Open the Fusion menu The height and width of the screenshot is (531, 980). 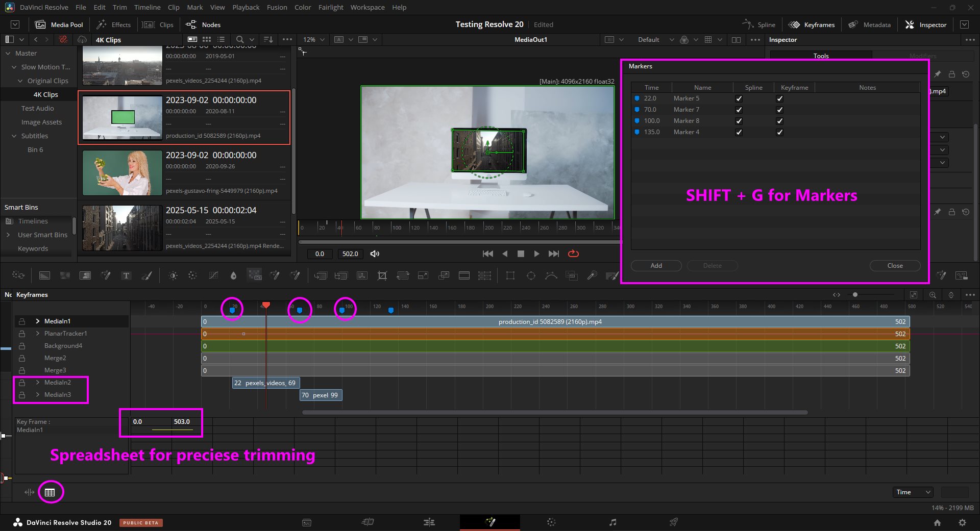(277, 7)
